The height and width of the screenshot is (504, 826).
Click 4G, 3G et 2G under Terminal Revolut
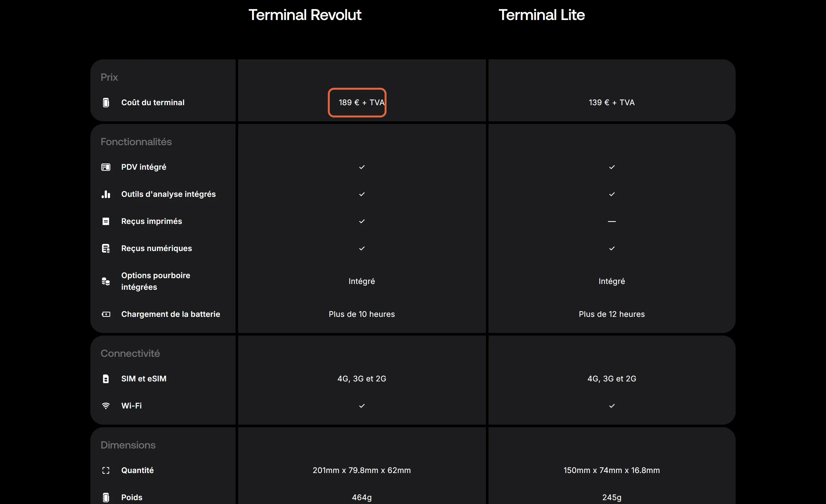(362, 378)
